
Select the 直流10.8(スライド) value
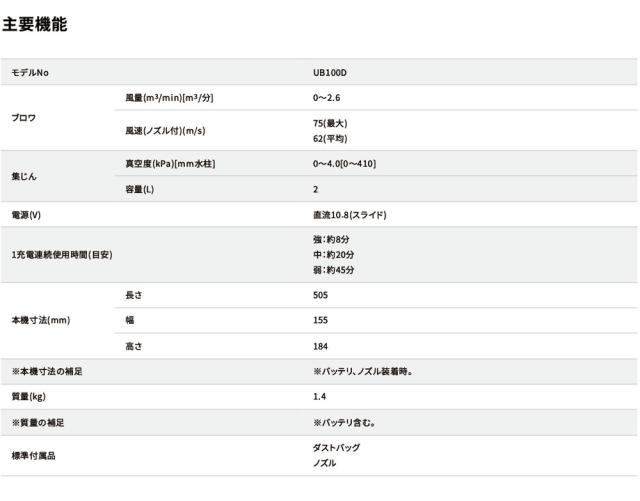[x=350, y=215]
